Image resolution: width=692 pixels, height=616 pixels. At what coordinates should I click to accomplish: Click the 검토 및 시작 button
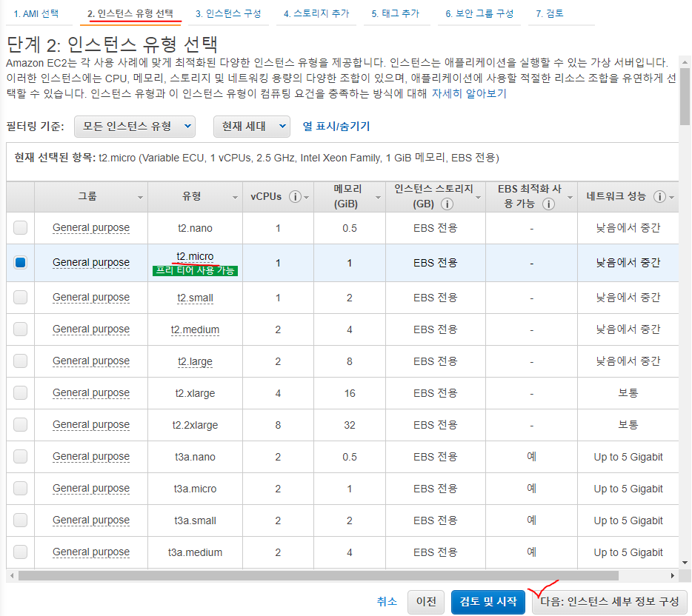click(x=488, y=602)
